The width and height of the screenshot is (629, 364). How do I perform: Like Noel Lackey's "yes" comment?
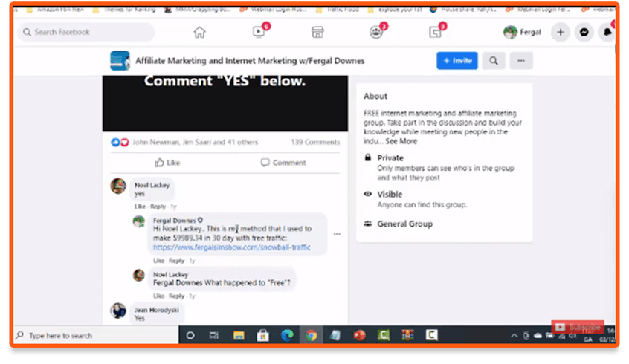(x=140, y=207)
